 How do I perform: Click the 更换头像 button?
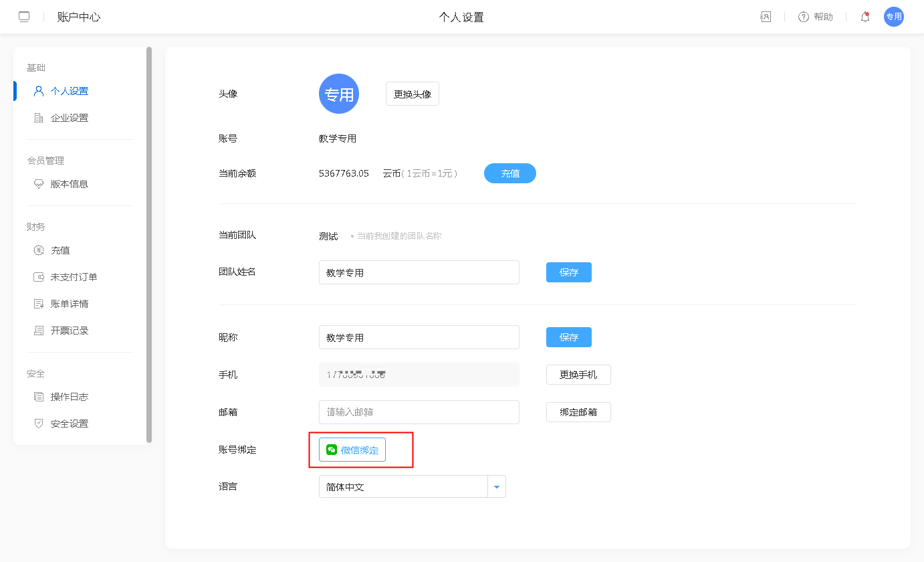point(412,94)
